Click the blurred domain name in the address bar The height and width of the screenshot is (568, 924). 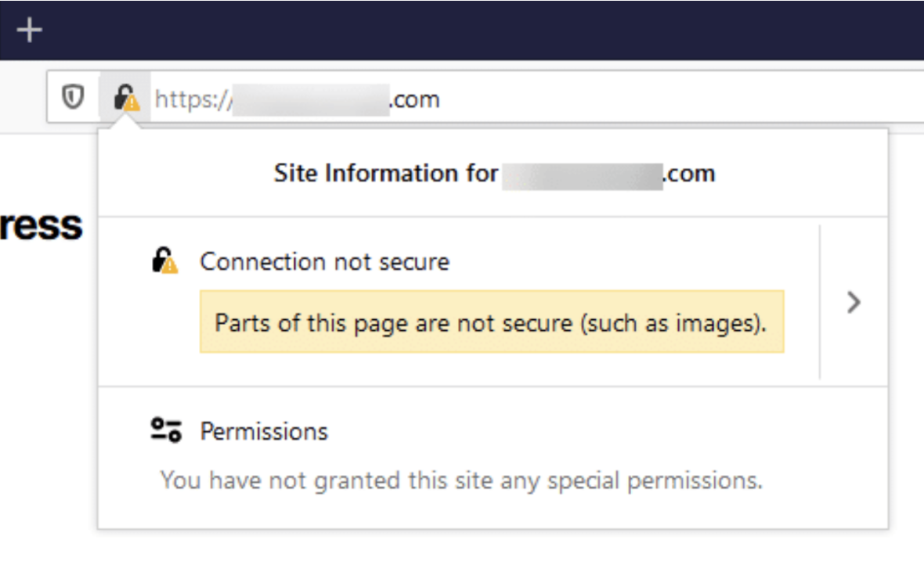pyautogui.click(x=312, y=99)
